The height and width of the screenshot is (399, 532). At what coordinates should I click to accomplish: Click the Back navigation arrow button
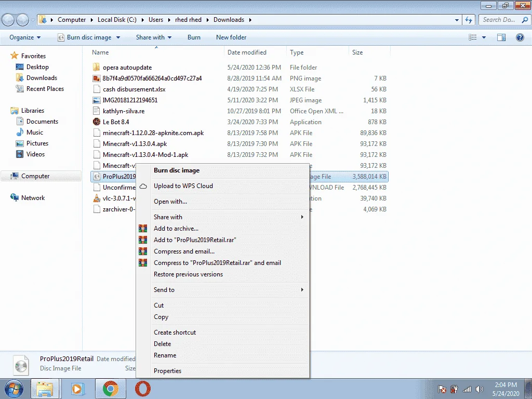click(x=8, y=20)
